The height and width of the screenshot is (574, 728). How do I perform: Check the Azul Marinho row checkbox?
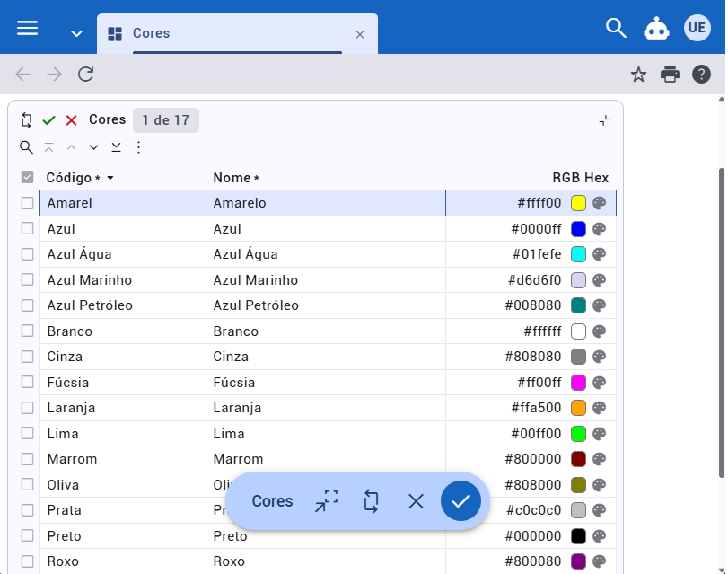[x=28, y=279]
